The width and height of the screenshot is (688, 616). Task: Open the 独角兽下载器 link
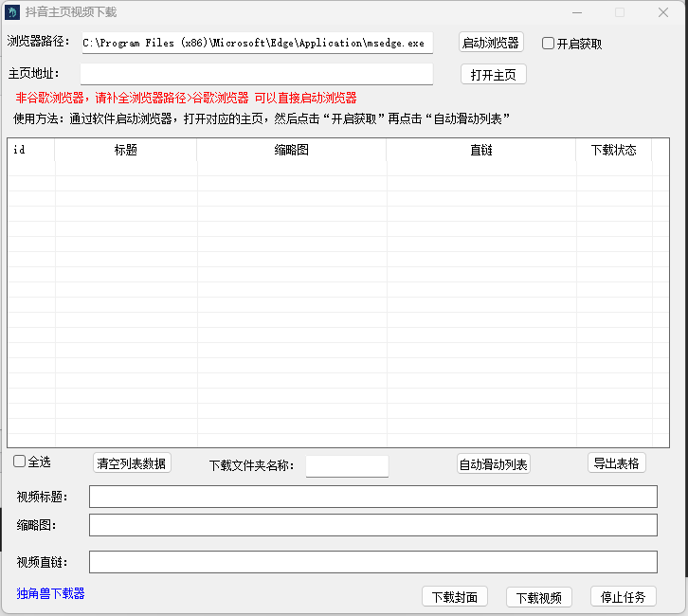[50, 593]
